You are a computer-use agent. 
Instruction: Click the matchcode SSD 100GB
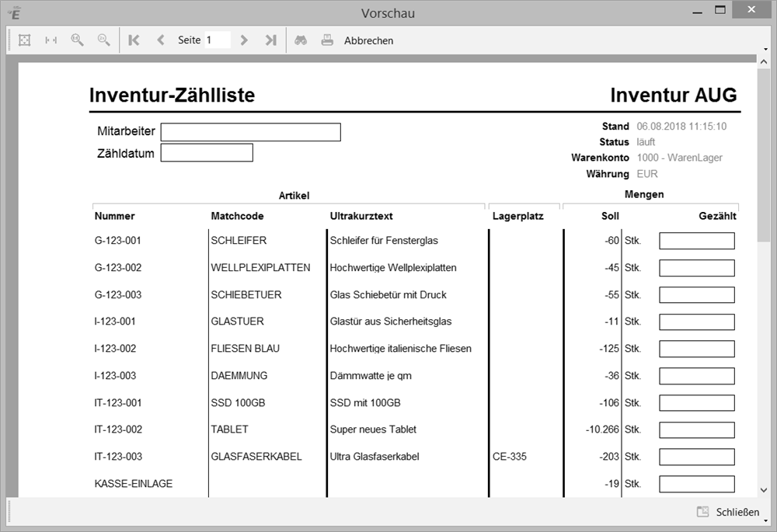pyautogui.click(x=239, y=403)
